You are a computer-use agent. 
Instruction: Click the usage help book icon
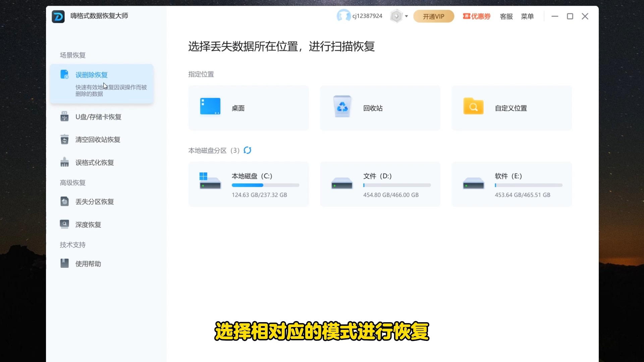point(64,263)
